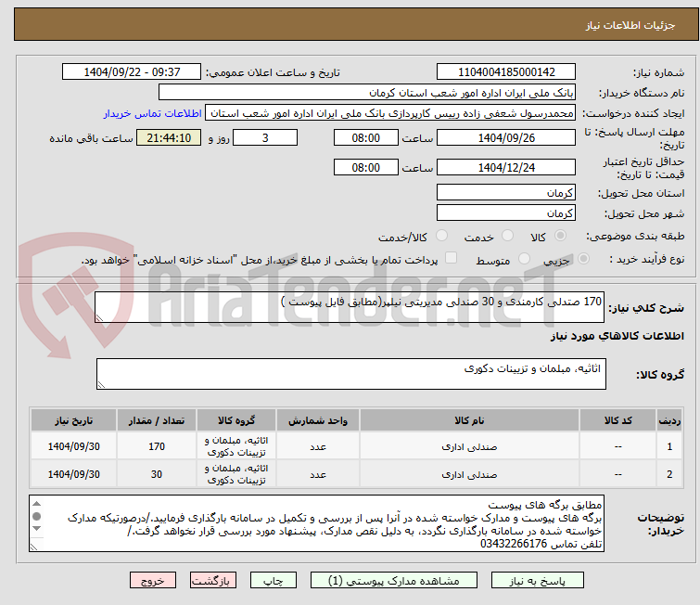Click scroll up arrow in buyer notes
Image resolution: width=700 pixels, height=605 pixels.
point(36,504)
